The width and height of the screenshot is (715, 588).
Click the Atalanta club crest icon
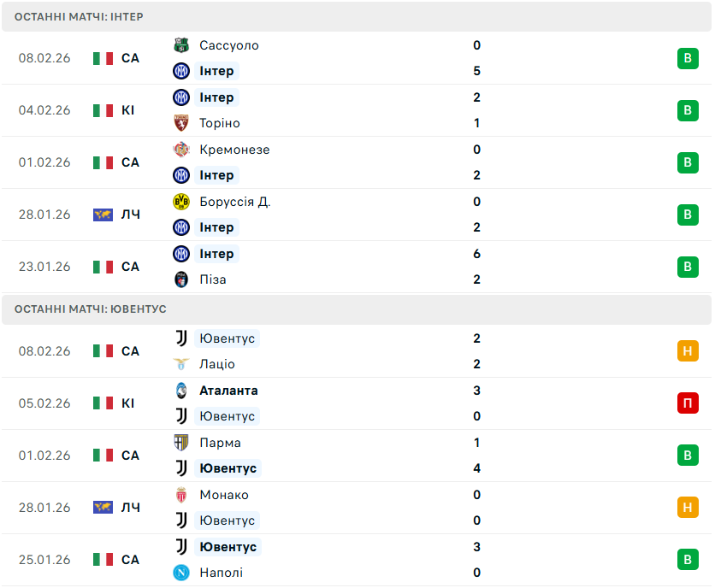pos(180,391)
